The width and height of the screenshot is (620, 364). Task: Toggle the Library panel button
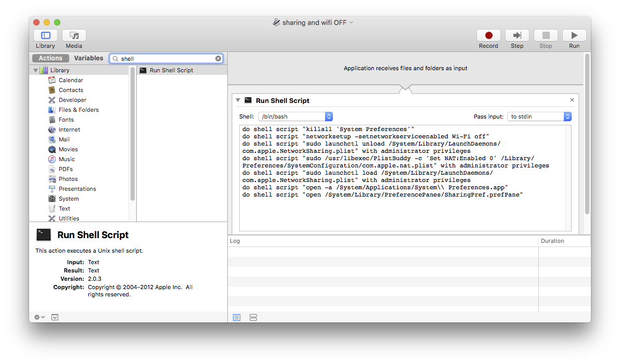pos(45,35)
